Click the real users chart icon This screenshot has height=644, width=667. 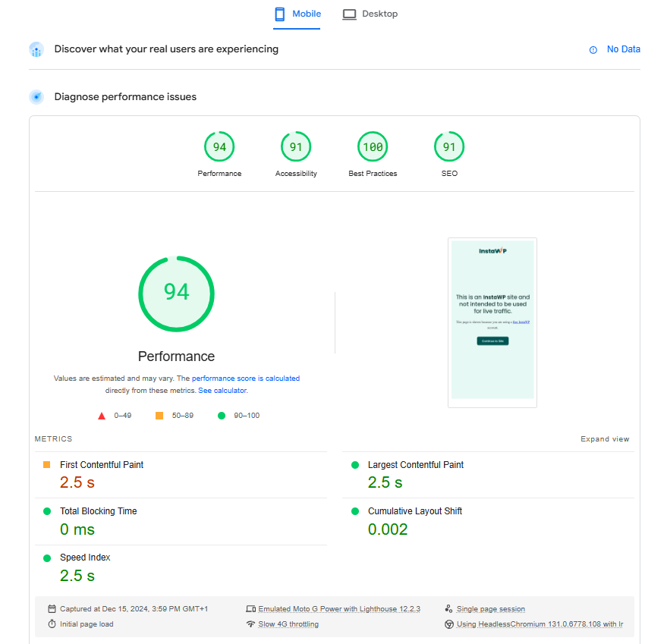[36, 49]
